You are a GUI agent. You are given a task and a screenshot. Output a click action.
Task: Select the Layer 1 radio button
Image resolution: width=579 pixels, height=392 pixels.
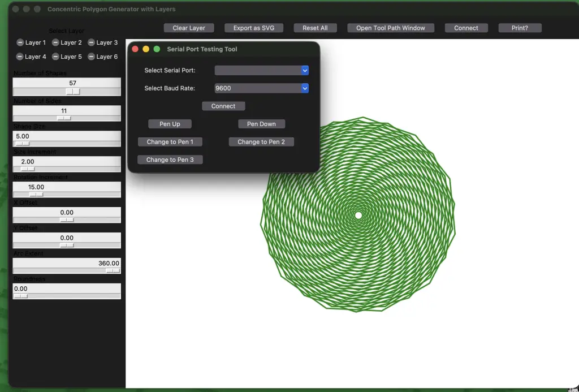click(31, 42)
